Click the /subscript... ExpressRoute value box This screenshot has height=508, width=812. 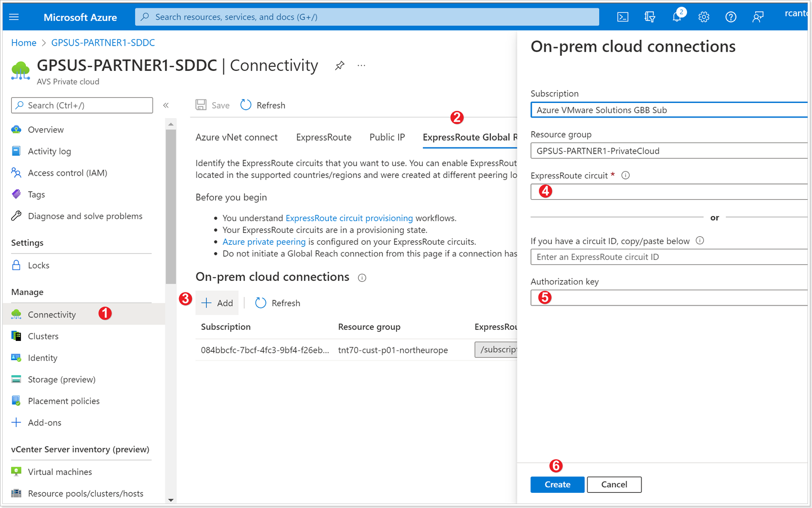(496, 349)
